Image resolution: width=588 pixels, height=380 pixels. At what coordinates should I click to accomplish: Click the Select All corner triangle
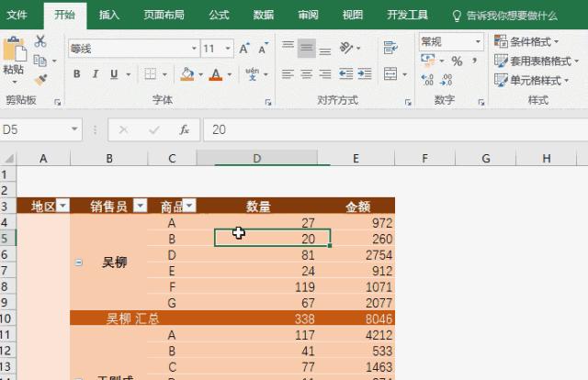(x=8, y=158)
